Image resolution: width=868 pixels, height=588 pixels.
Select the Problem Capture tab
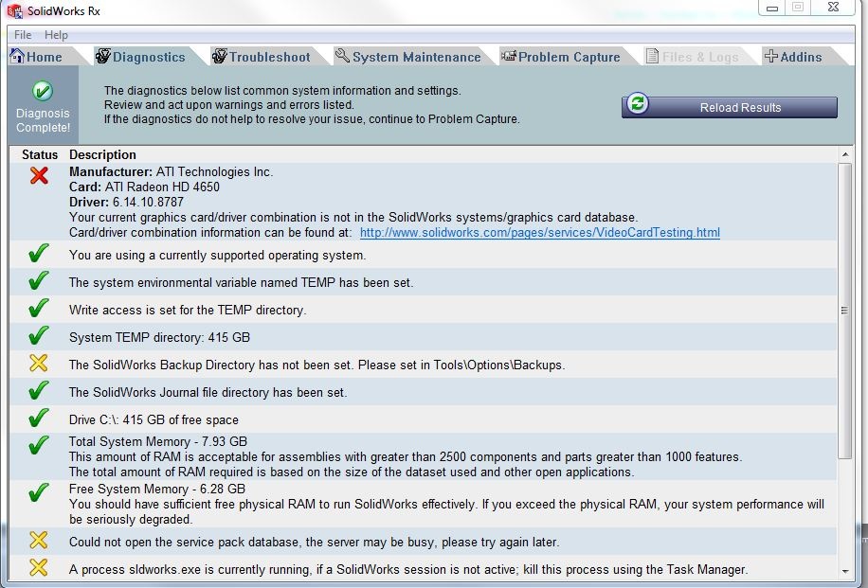coord(569,57)
